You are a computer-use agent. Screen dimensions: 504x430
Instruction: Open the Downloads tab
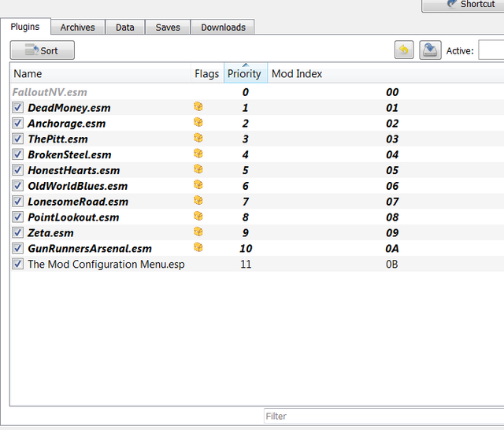(223, 28)
